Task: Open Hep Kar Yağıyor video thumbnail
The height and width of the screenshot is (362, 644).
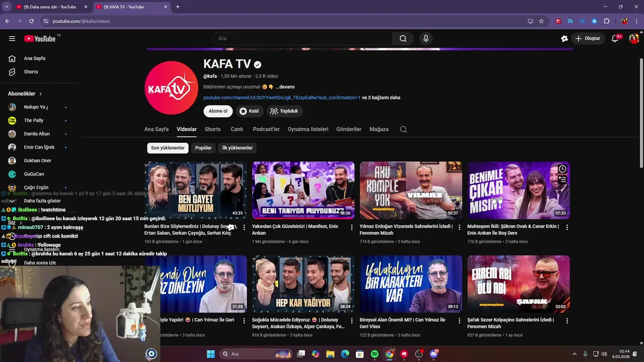Action: (303, 284)
